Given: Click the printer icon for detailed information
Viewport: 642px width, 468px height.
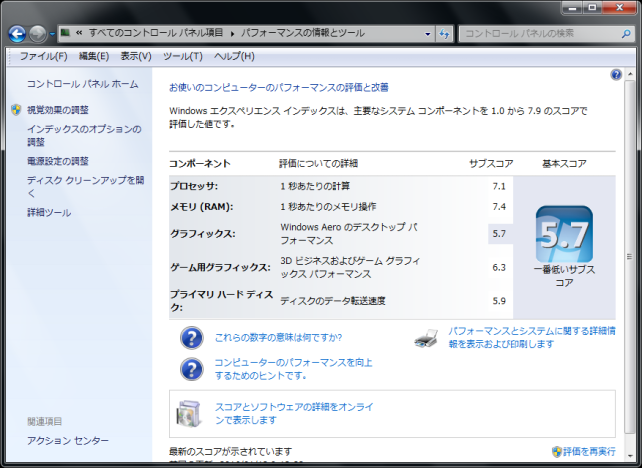Looking at the screenshot, I should [427, 338].
